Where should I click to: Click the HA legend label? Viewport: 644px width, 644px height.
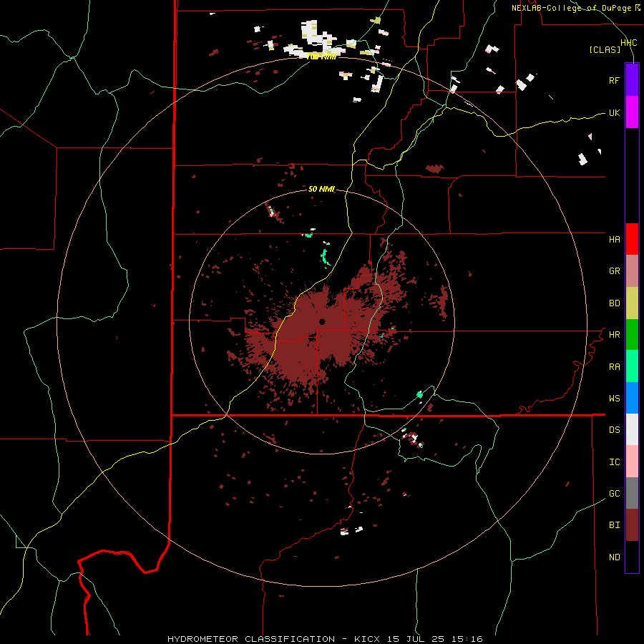tap(614, 240)
